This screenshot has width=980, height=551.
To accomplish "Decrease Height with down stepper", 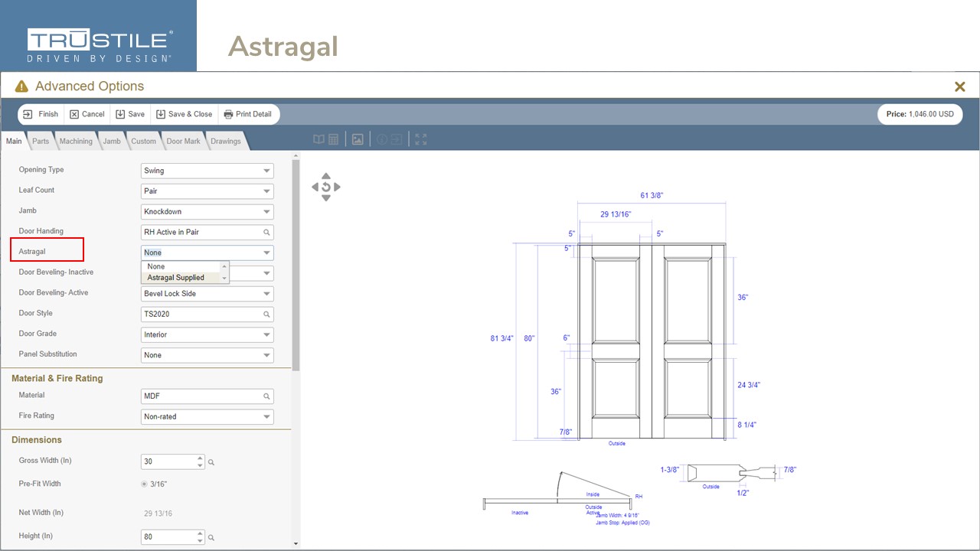I will coord(201,540).
